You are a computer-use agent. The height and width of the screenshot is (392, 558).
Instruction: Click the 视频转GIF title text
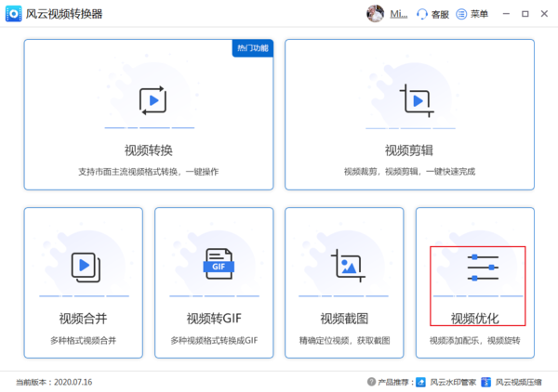click(x=214, y=319)
